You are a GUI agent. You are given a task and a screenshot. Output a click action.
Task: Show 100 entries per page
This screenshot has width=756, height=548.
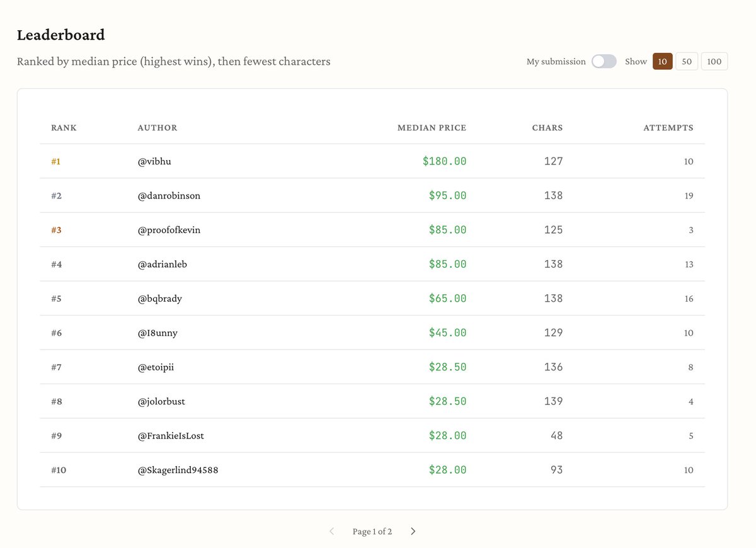[714, 61]
